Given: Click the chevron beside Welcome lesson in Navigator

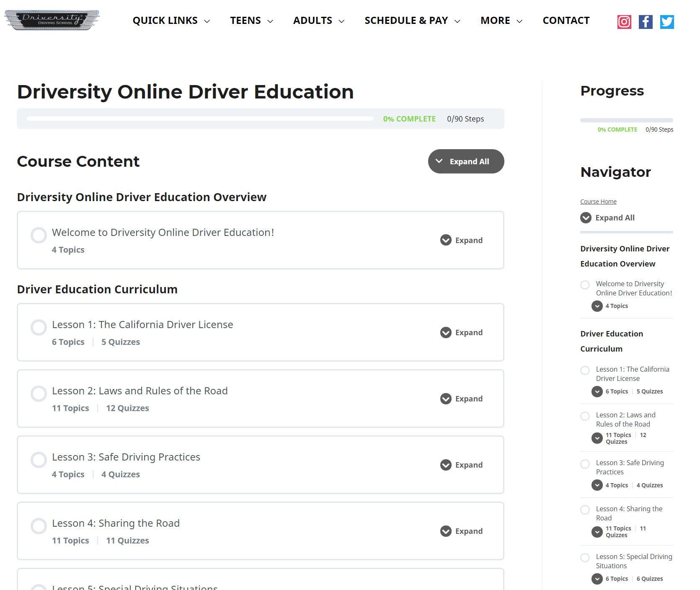Looking at the screenshot, I should pos(597,306).
